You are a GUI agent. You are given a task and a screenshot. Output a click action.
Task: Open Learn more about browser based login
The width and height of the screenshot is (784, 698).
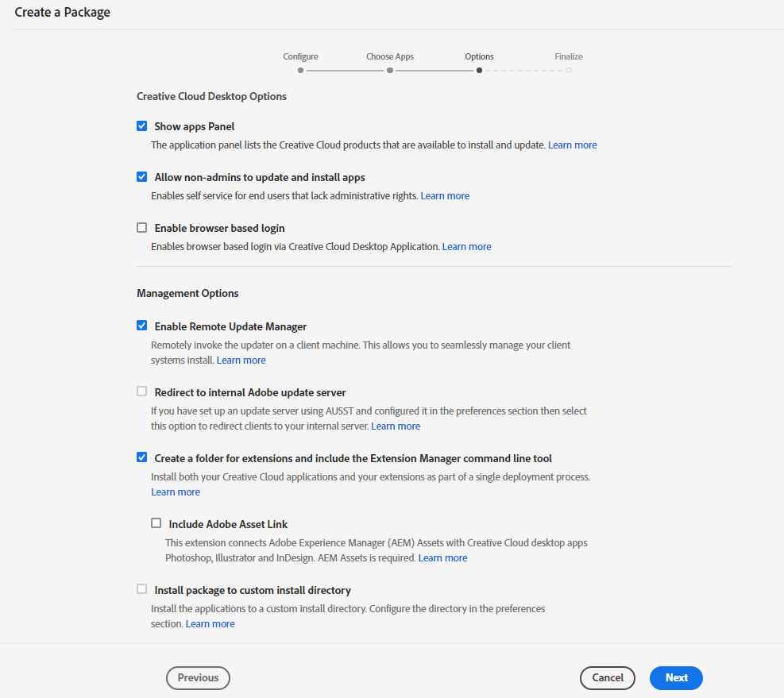point(466,247)
